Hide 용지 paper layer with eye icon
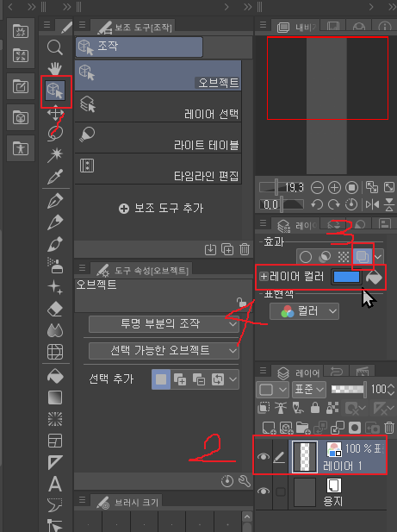This screenshot has width=397, height=532. pos(264,491)
